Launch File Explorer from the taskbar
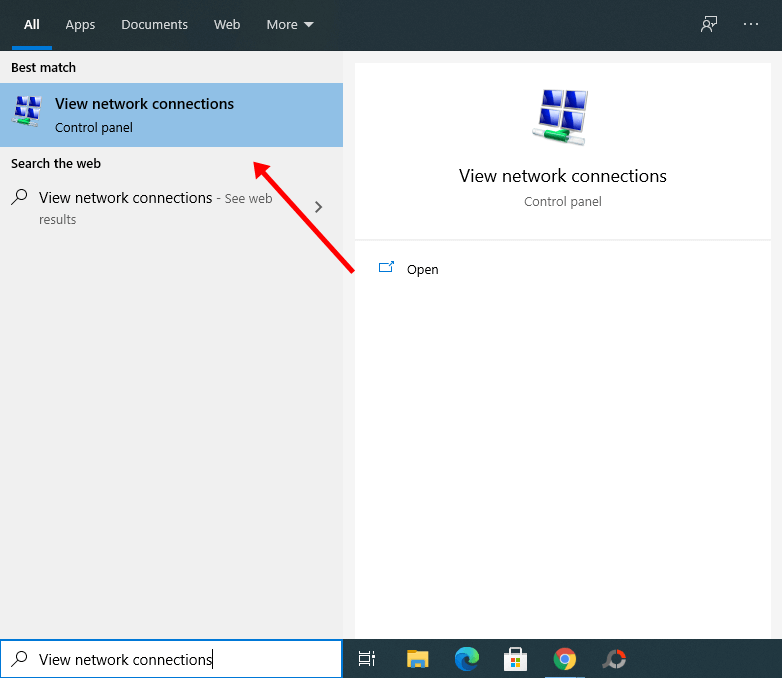This screenshot has height=678, width=782. click(417, 659)
